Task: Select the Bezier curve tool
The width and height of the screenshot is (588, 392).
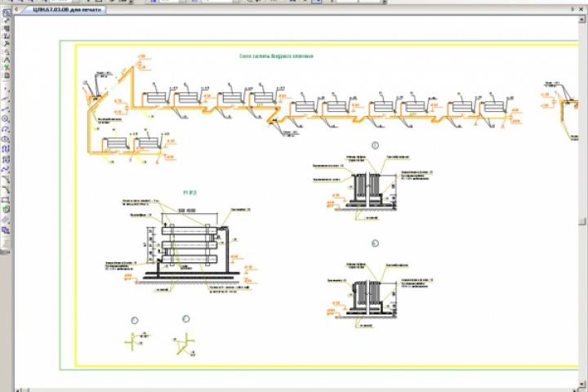Action: [x=6, y=170]
